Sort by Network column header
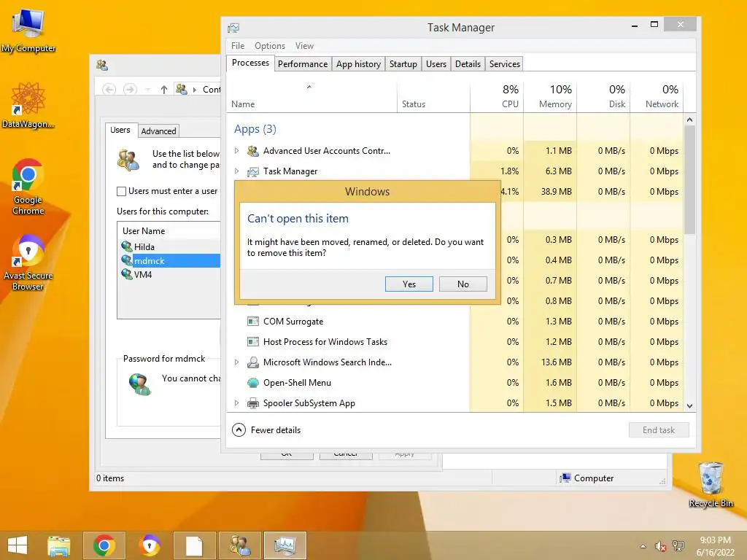The height and width of the screenshot is (560, 747). [x=657, y=97]
